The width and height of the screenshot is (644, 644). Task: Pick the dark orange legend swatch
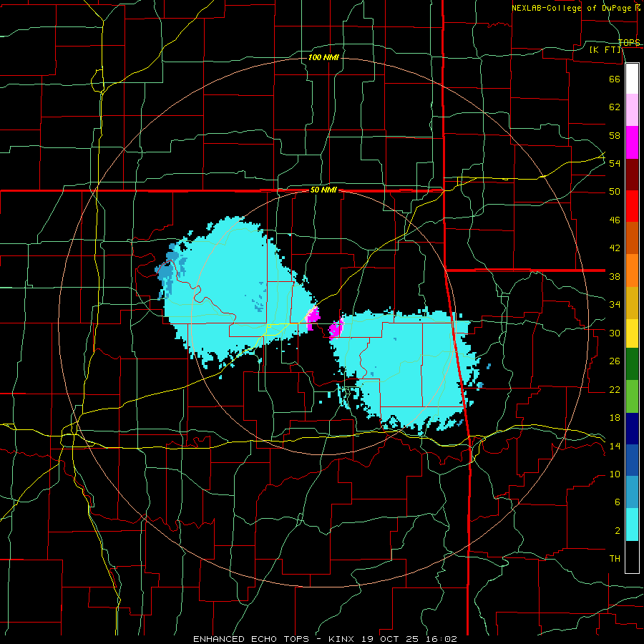click(632, 238)
